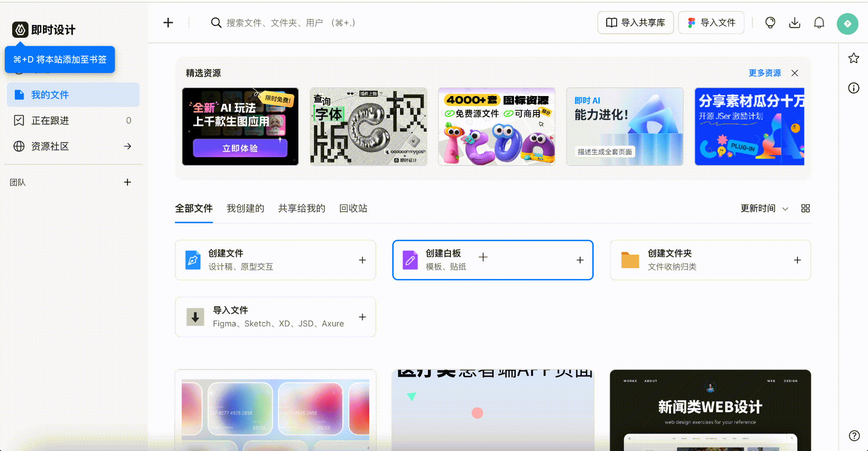Viewport: 868px width, 451px height.
Task: Click the star favorites icon
Action: point(854,58)
